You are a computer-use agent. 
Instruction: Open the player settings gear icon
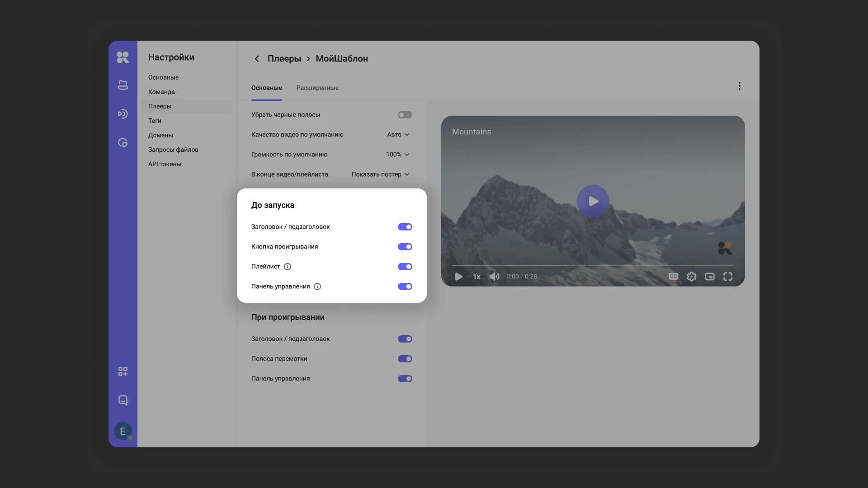pyautogui.click(x=692, y=277)
